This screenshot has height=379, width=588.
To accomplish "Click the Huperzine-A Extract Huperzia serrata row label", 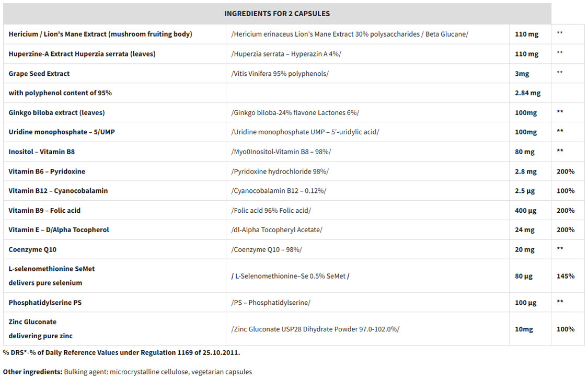I will 82,54.
